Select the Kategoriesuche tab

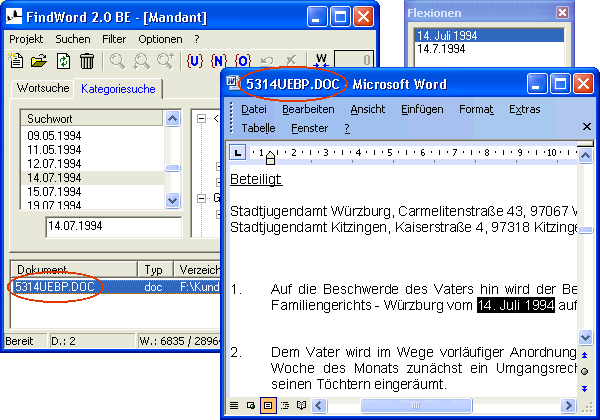click(118, 89)
